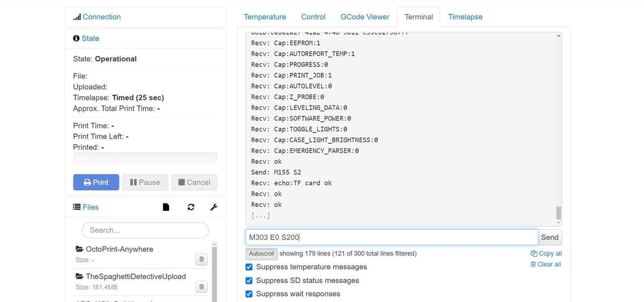Delete the OctoPrint-Anywhere folder with trash icon
Viewport: 644px width, 302px height.
pyautogui.click(x=201, y=260)
